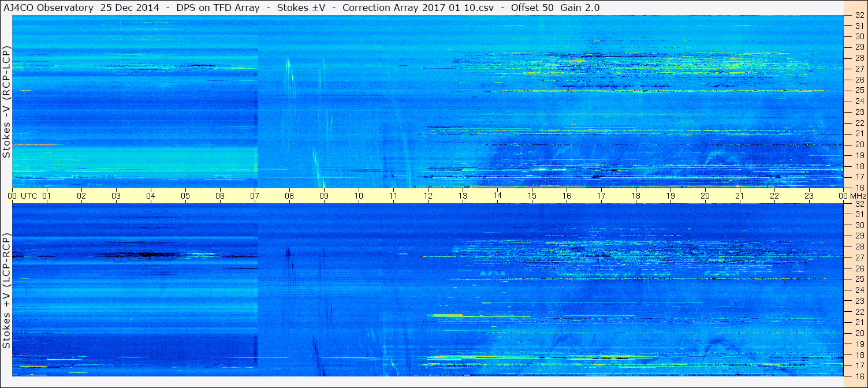Select the 13 hour marker on time axis
The height and width of the screenshot is (388, 868).
(x=463, y=196)
